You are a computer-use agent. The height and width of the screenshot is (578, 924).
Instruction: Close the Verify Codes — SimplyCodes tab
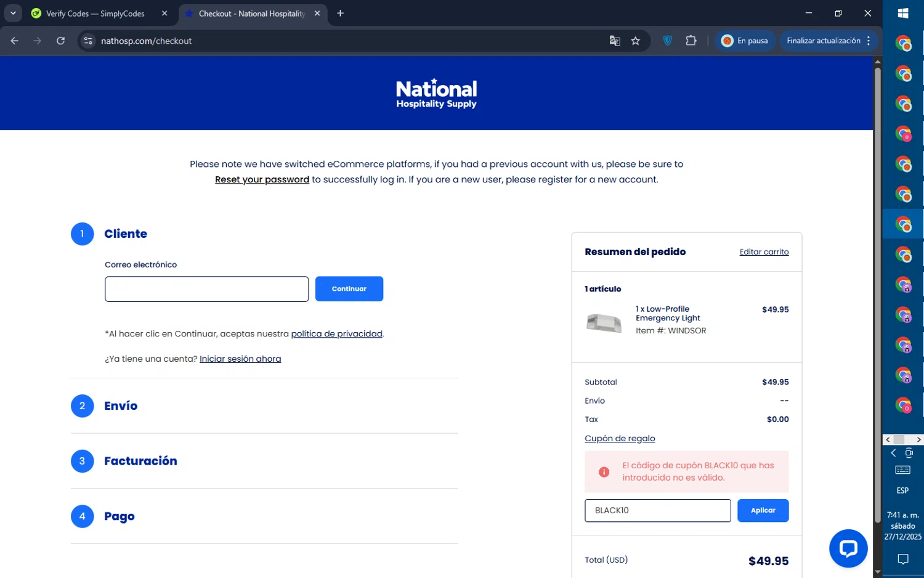(164, 14)
